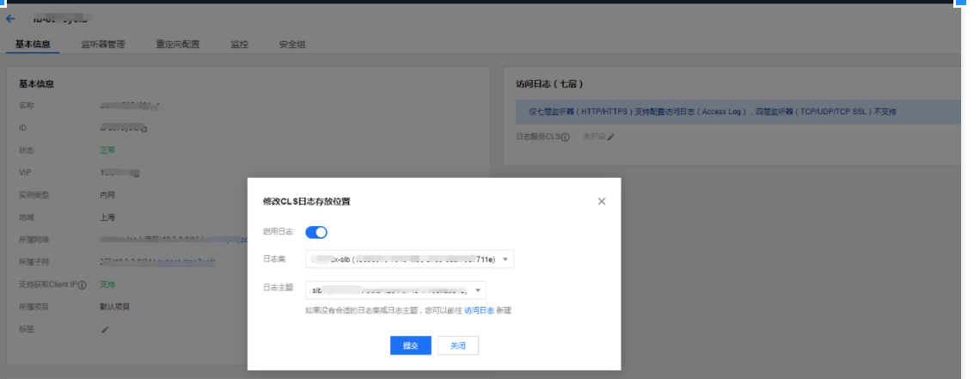Open the 日志集 dropdown
Viewport: 980px width, 379px height.
pos(409,260)
